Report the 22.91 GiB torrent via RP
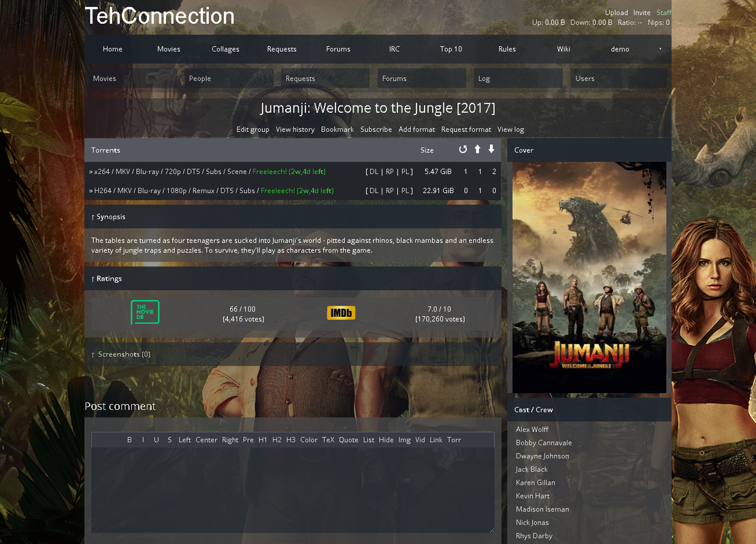This screenshot has width=756, height=544. click(x=390, y=191)
